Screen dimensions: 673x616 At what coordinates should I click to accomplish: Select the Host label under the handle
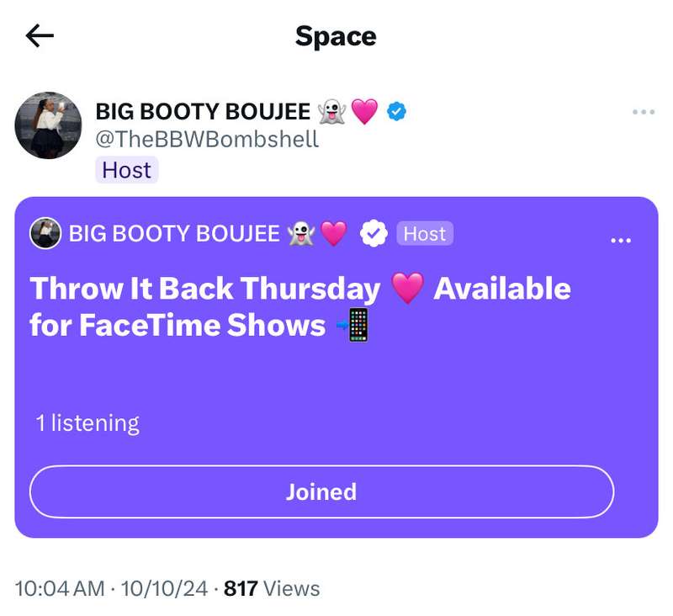[x=126, y=170]
